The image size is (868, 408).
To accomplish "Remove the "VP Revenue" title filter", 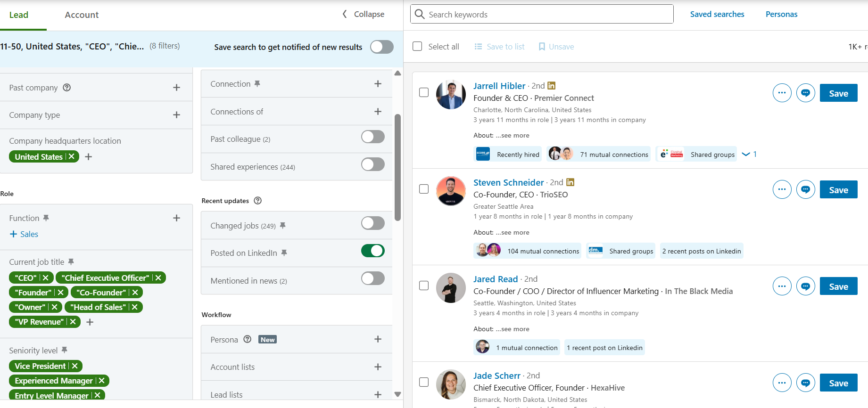I will [73, 322].
